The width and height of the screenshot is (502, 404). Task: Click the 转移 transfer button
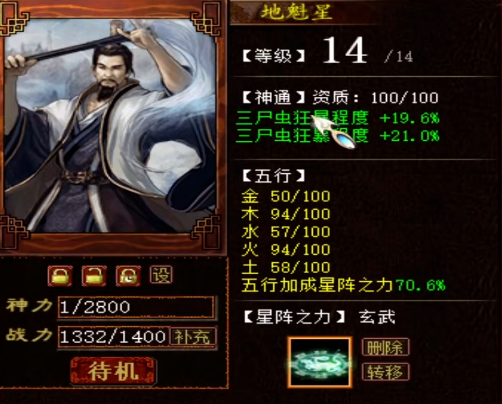(x=385, y=372)
